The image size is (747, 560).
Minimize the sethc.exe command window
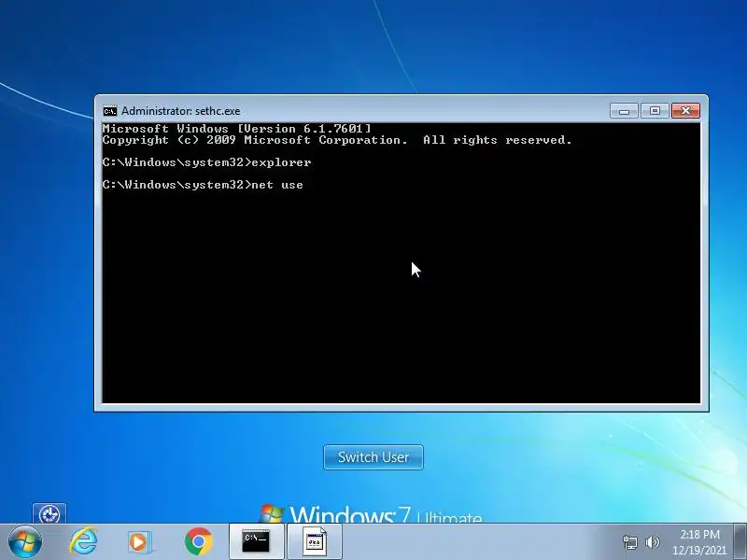(x=624, y=111)
